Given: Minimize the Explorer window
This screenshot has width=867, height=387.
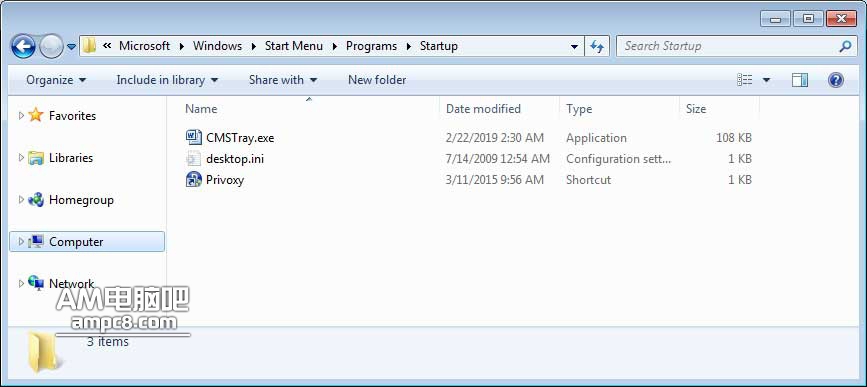Looking at the screenshot, I should pyautogui.click(x=776, y=19).
